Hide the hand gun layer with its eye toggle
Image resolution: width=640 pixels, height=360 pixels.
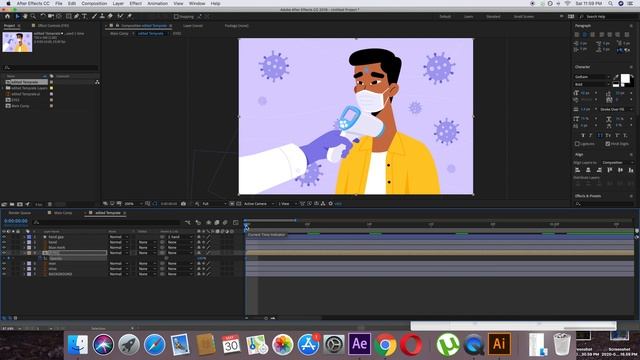(4, 237)
